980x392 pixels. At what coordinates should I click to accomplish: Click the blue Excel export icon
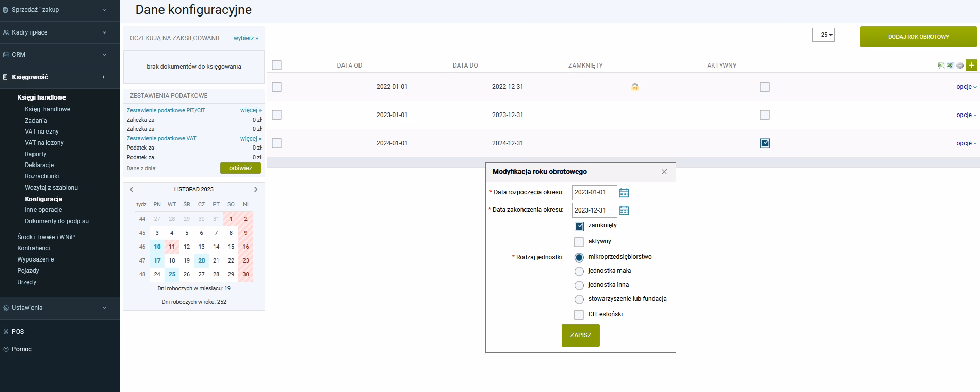coord(950,66)
